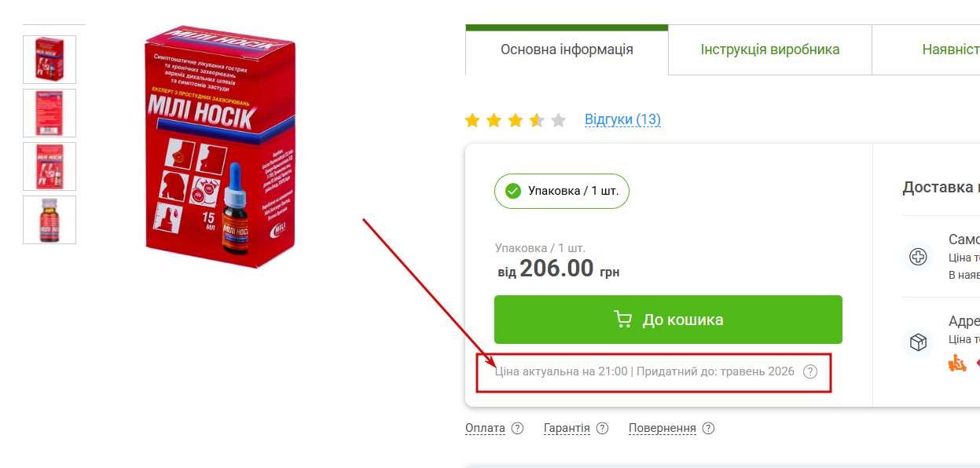Click the first gold rating star

[472, 120]
